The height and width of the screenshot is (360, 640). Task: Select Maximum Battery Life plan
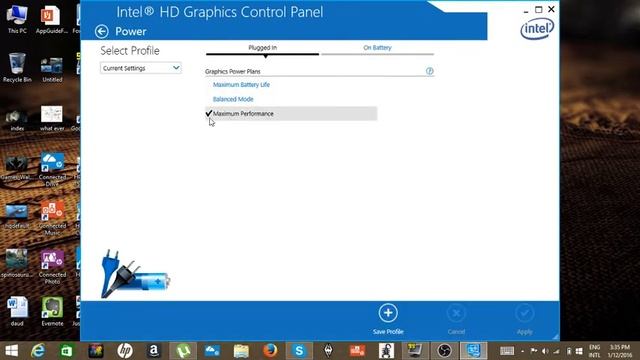(x=241, y=84)
